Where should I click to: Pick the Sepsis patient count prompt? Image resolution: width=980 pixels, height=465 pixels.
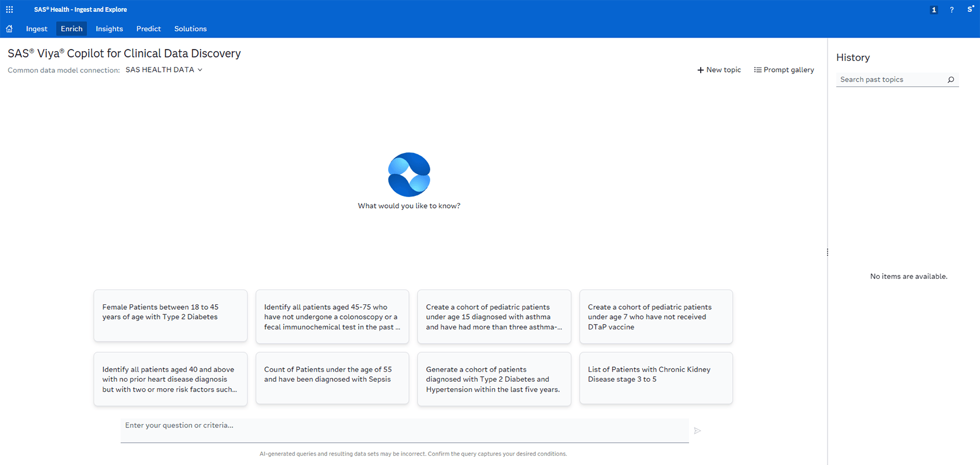point(332,378)
